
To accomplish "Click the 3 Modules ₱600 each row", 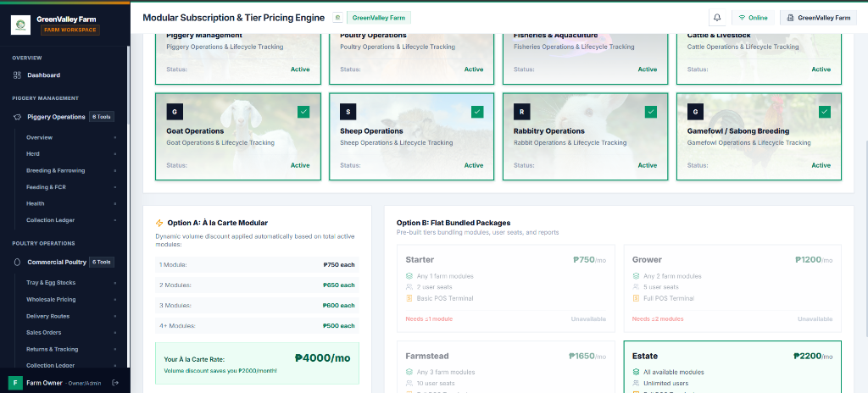I will pos(257,306).
